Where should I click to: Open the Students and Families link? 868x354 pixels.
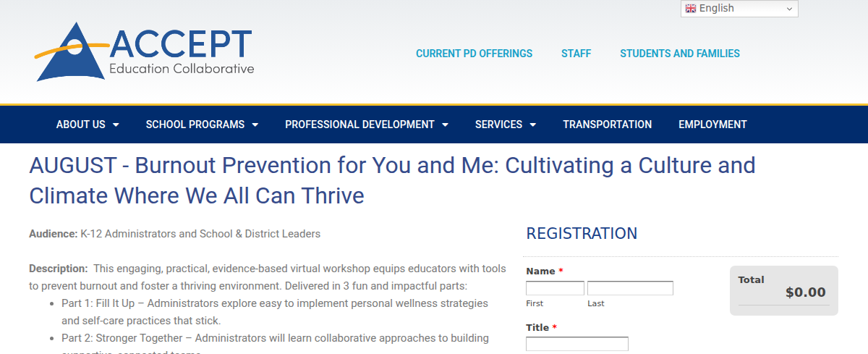(679, 54)
